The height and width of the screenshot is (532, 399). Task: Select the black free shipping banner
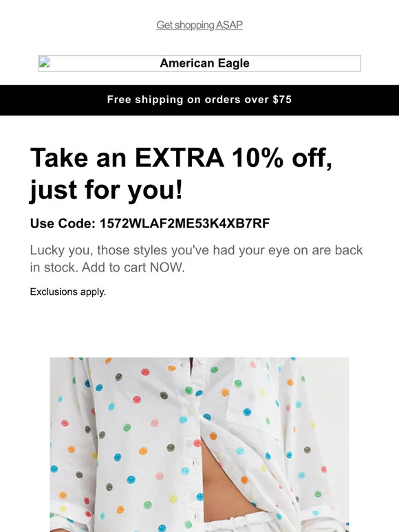click(x=199, y=100)
